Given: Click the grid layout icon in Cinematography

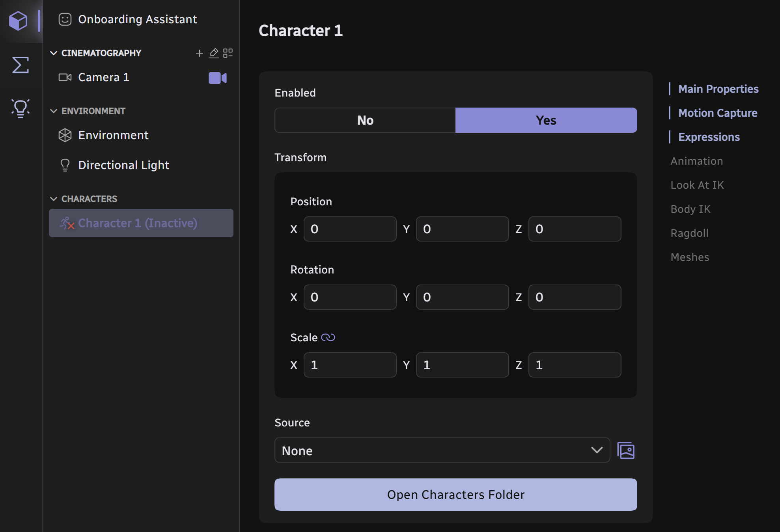Looking at the screenshot, I should (x=228, y=53).
